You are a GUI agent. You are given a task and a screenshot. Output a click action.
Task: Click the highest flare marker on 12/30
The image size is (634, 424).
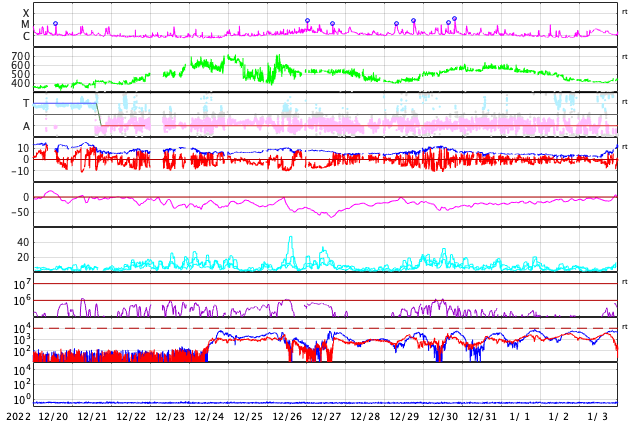tap(454, 19)
